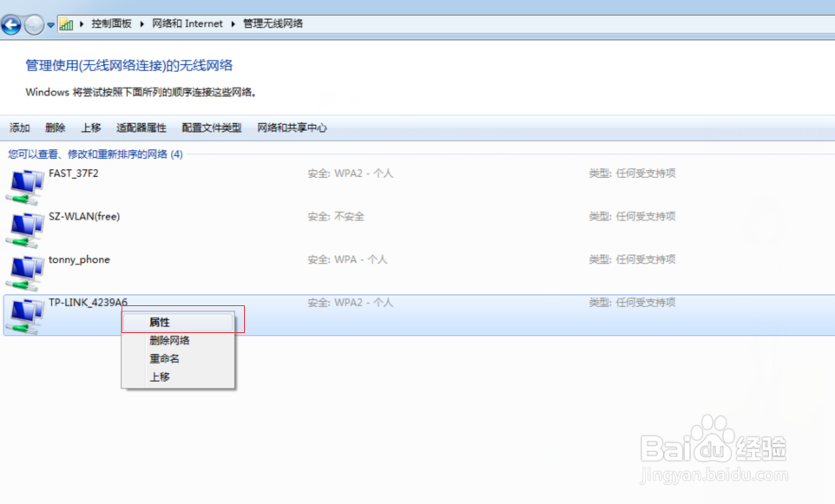Click the back navigation arrow button
835x504 pixels.
click(x=11, y=24)
